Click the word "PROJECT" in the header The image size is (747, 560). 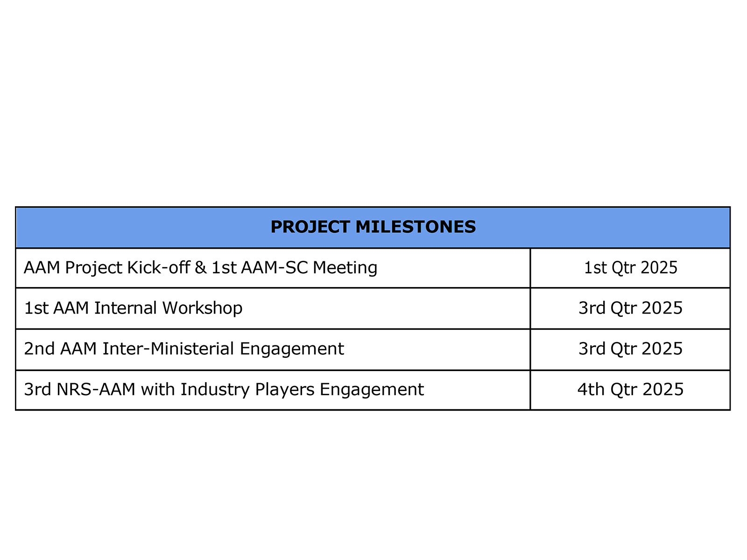310,227
